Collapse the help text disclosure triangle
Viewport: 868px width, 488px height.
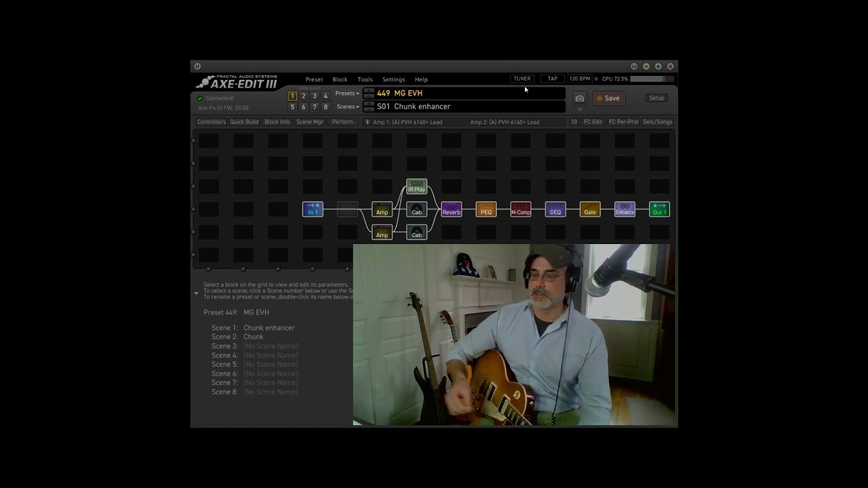(197, 293)
